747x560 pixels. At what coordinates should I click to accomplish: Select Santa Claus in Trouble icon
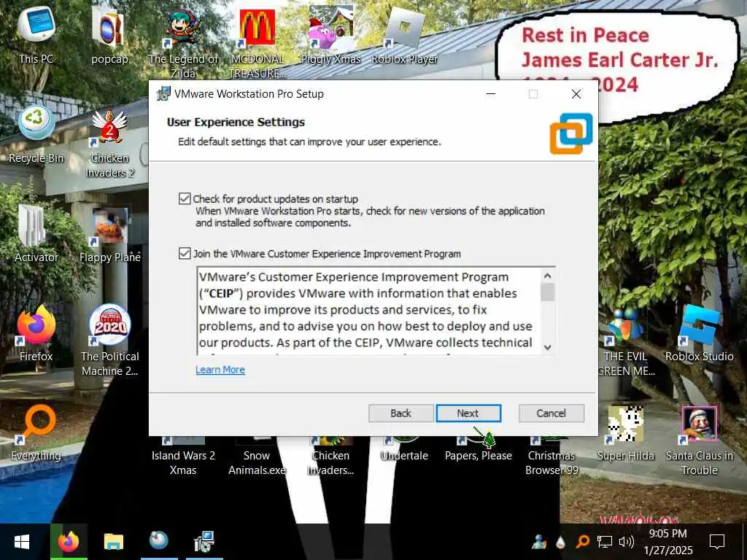699,440
